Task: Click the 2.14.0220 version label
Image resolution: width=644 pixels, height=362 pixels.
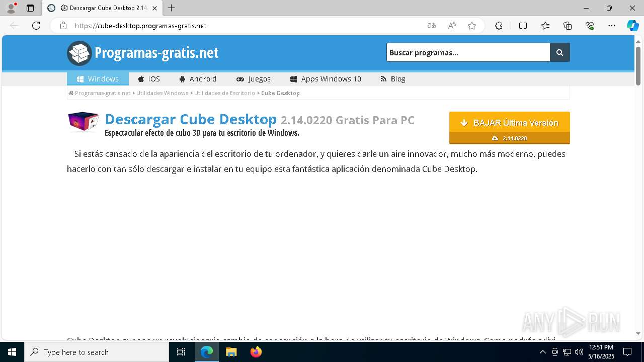Action: [510, 138]
